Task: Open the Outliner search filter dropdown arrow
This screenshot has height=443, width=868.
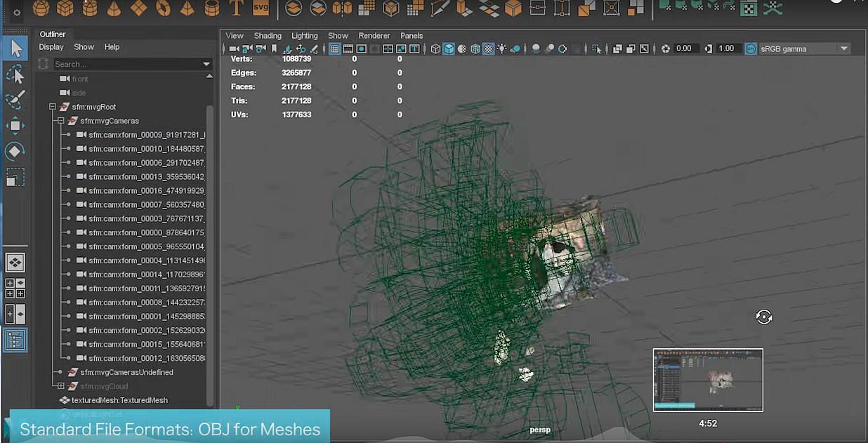Action: click(x=206, y=64)
